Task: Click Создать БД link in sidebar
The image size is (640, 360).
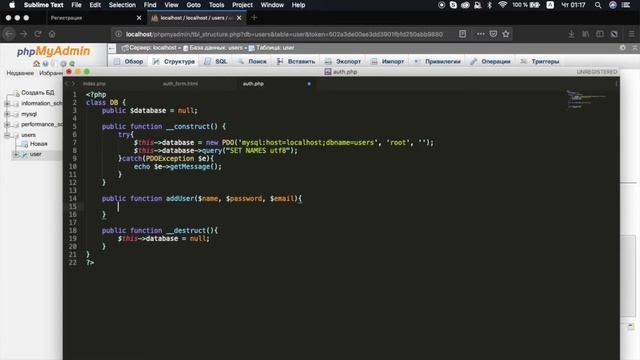Action: tap(38, 93)
